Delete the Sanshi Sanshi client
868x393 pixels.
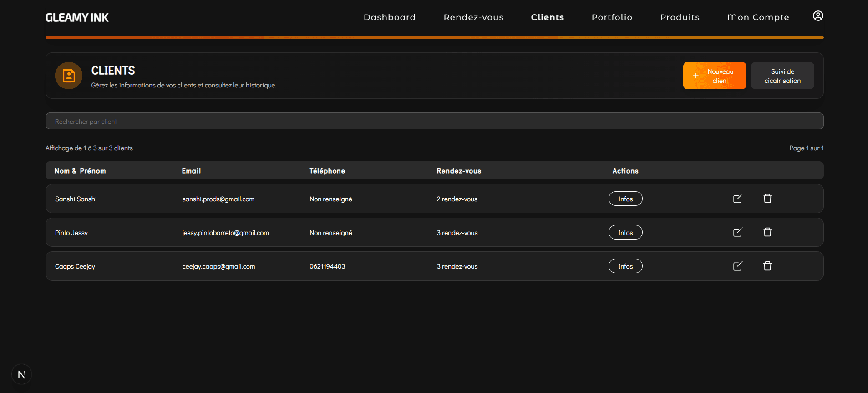click(767, 199)
